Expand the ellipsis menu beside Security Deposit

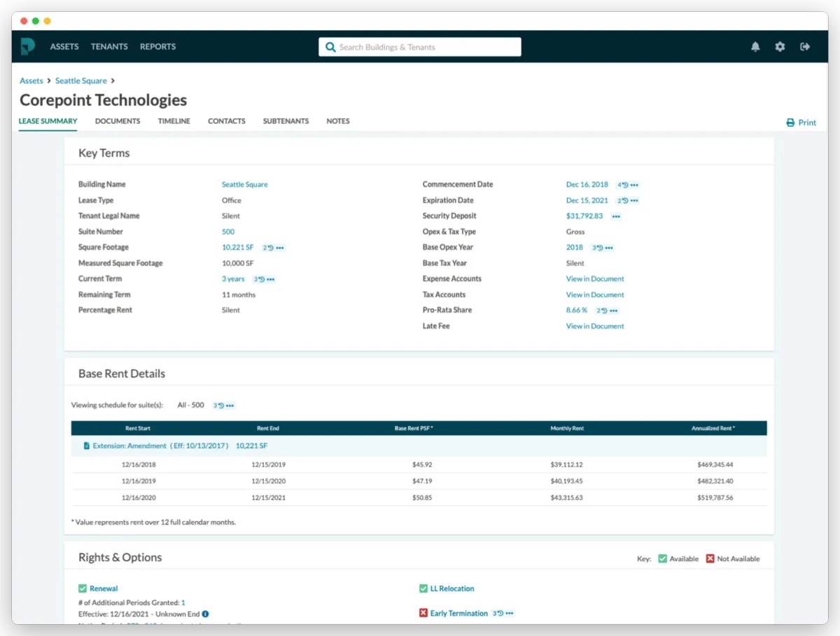click(616, 216)
